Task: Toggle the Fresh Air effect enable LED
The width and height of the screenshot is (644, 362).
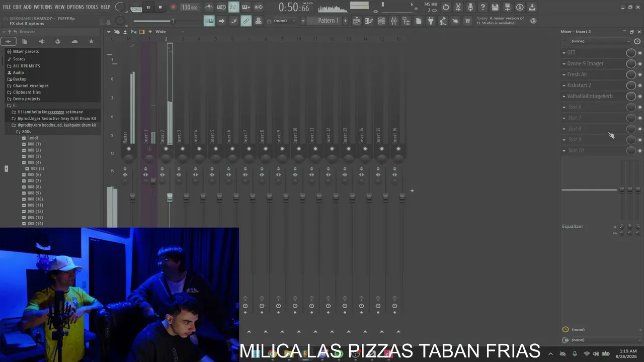Action: tap(640, 74)
